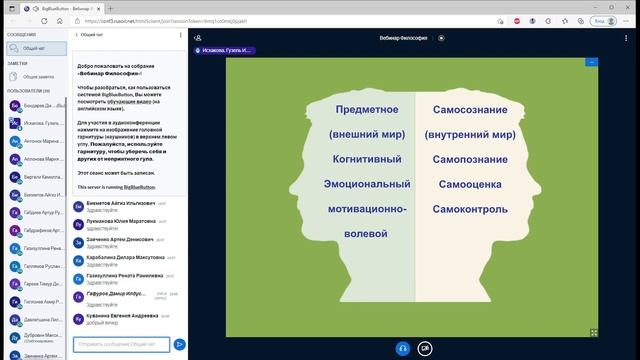The image size is (640, 360).
Task: Send the chat message with the arrow button
Action: click(x=179, y=344)
